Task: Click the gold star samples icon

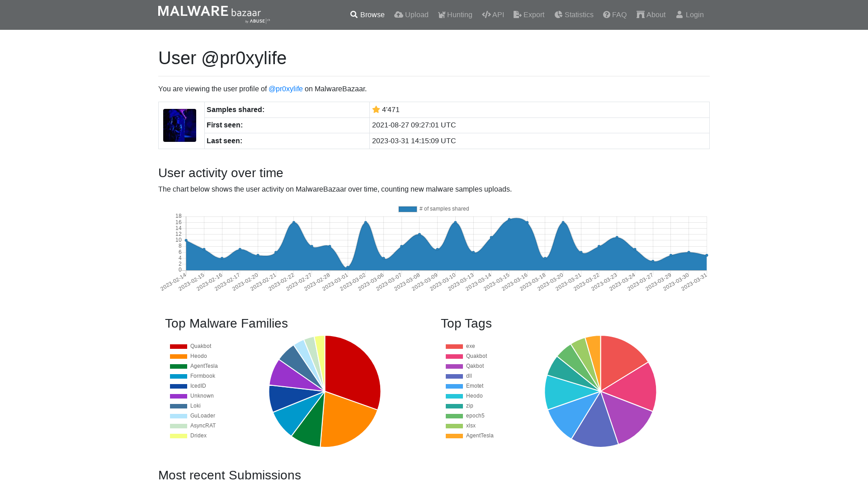Action: click(376, 110)
